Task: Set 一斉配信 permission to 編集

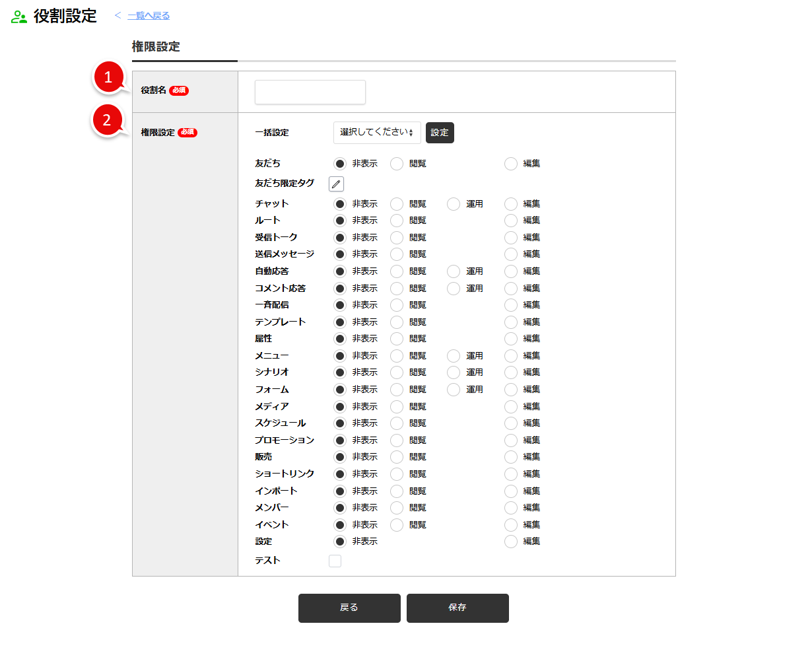Action: coord(511,305)
